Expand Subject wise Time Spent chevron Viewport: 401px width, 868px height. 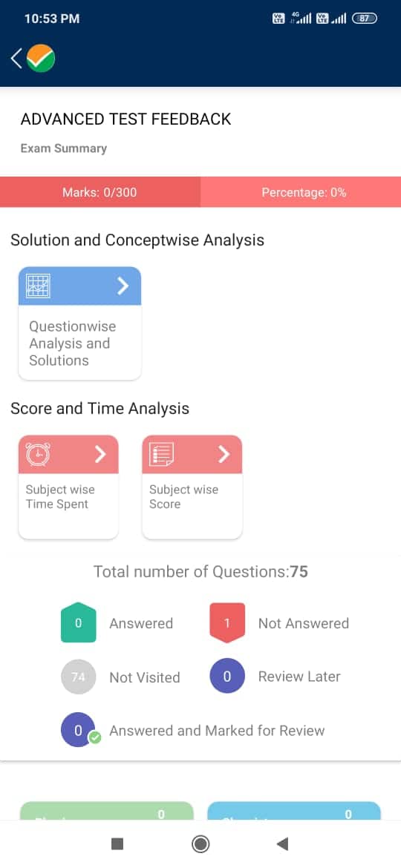point(100,455)
